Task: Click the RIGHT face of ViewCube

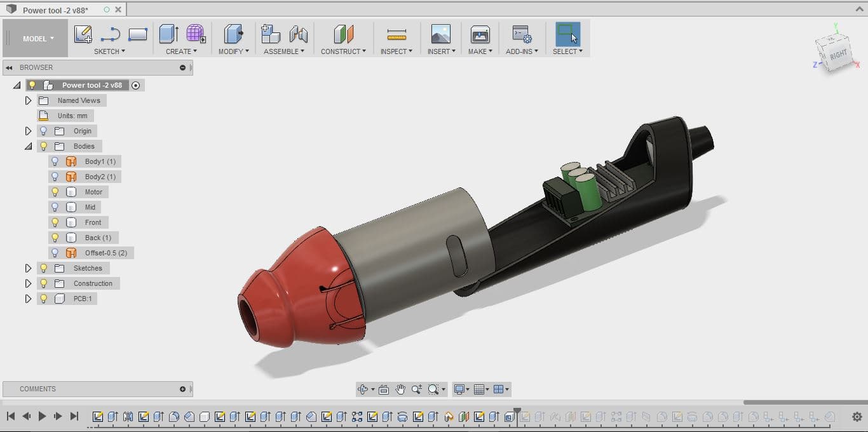Action: tap(839, 55)
